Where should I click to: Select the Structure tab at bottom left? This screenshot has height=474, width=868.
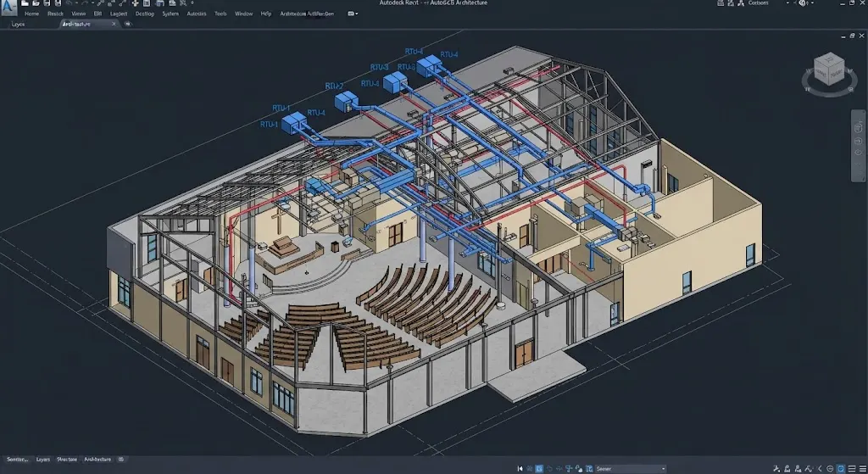point(67,460)
